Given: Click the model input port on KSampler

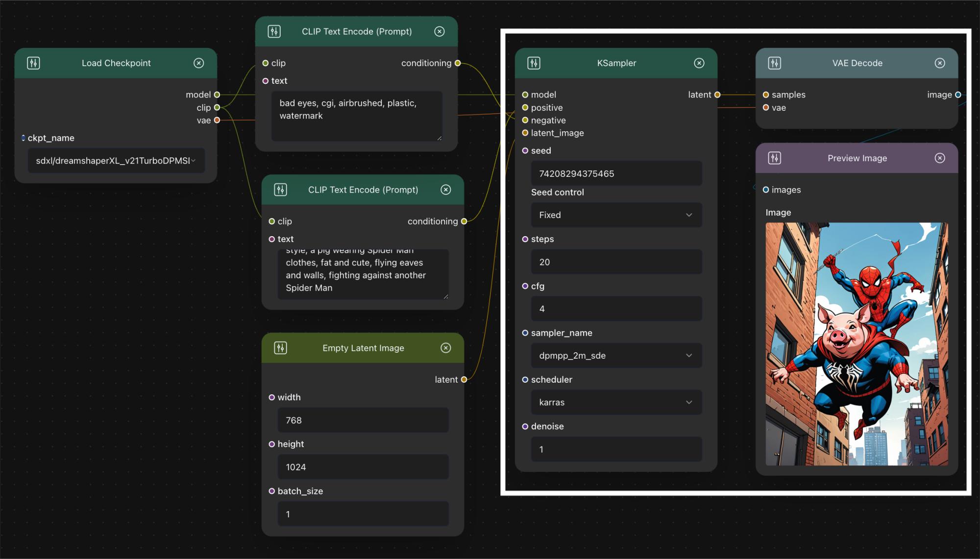Looking at the screenshot, I should tap(525, 95).
